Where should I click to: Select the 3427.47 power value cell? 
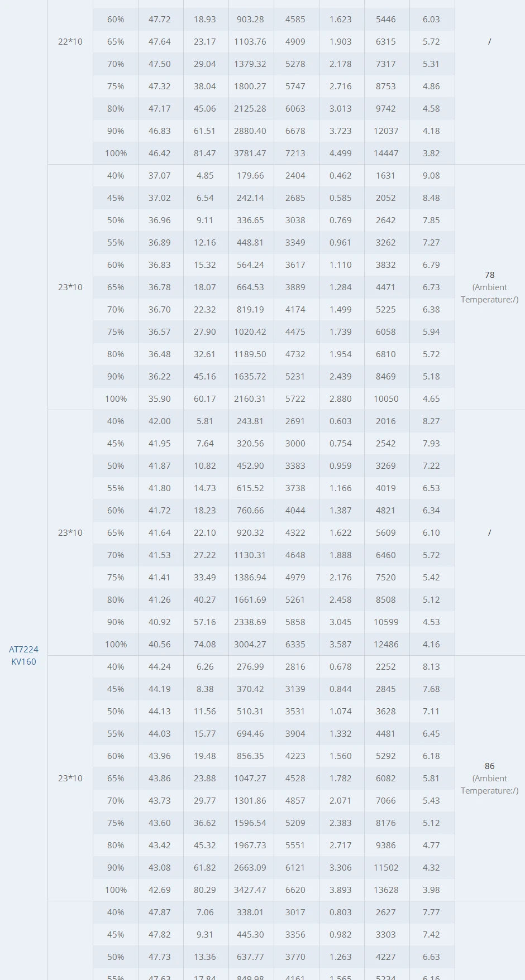(250, 890)
